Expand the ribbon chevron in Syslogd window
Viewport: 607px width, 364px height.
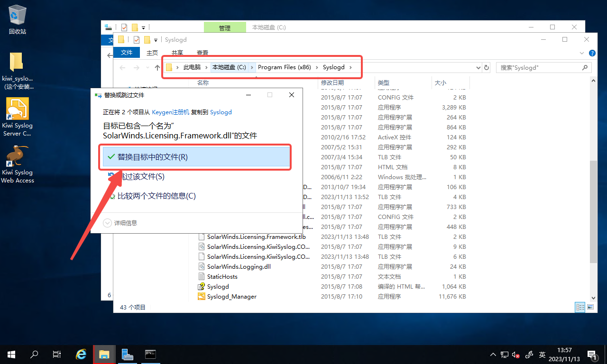[582, 53]
